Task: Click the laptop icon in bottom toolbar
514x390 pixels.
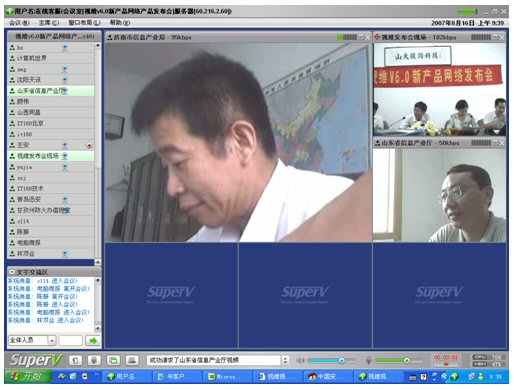Action: pyautogui.click(x=132, y=360)
